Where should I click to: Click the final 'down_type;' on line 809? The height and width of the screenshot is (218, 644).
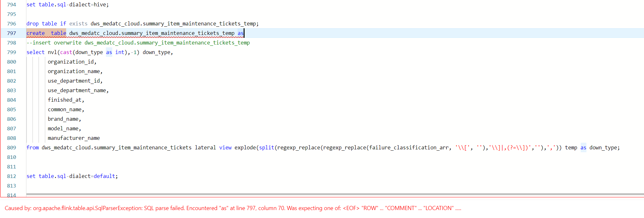click(x=605, y=148)
